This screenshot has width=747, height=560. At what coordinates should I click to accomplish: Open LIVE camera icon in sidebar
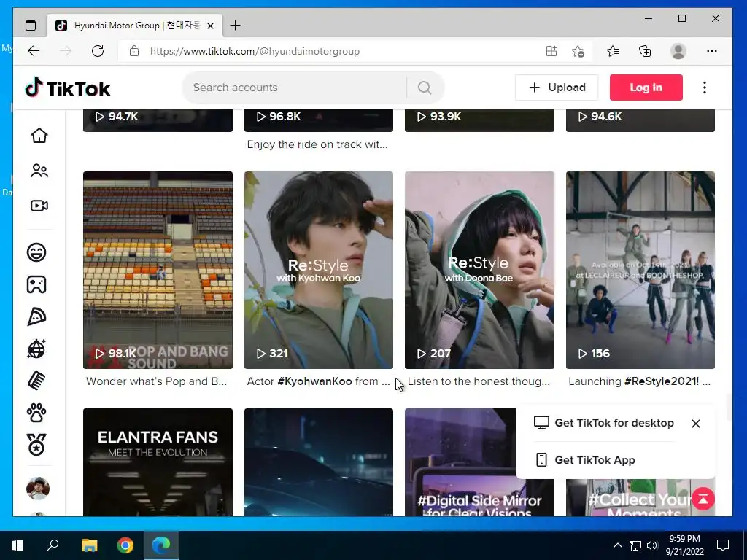tap(39, 206)
